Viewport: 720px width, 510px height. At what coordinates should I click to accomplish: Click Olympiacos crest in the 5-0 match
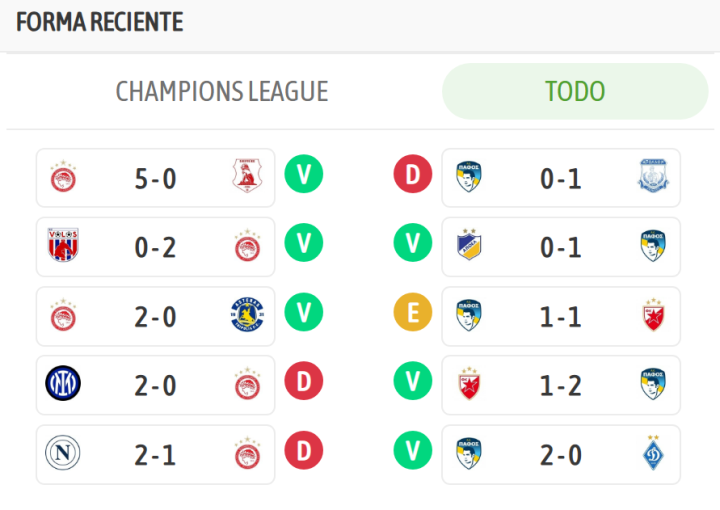63,177
